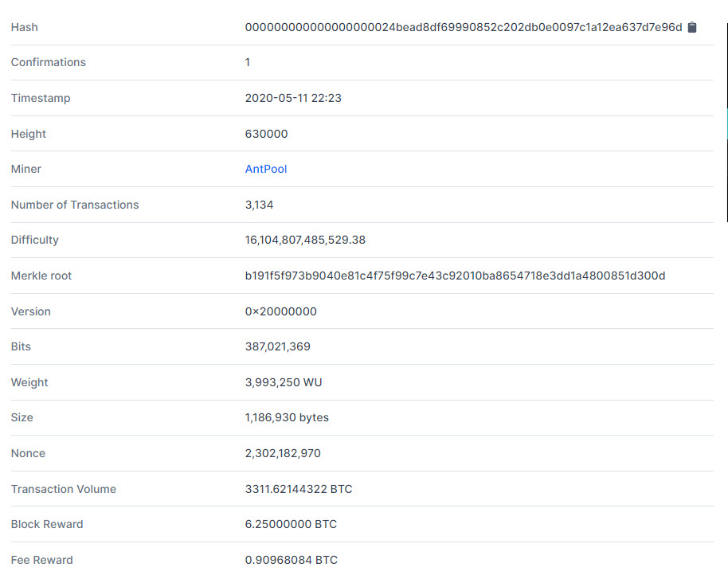Screen dimensions: 728x575
Task: Click the Merkle root hash value
Action: tap(455, 276)
